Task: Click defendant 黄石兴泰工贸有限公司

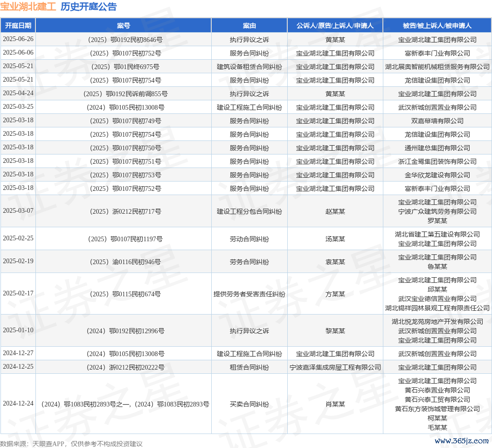Action: pyautogui.click(x=437, y=399)
